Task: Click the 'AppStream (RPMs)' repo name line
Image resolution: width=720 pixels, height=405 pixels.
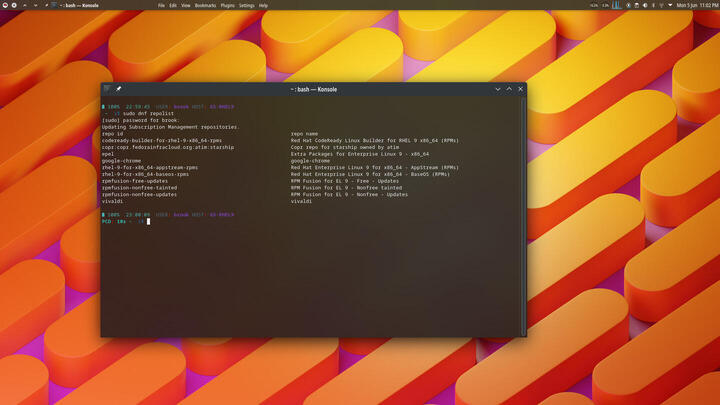Action: click(375, 168)
